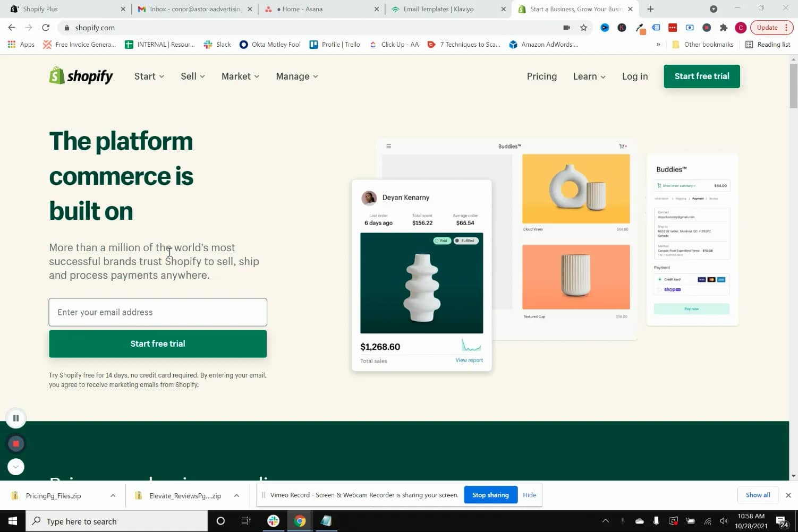This screenshot has height=532, width=798.
Task: Click the Stop sharing button
Action: pos(490,495)
